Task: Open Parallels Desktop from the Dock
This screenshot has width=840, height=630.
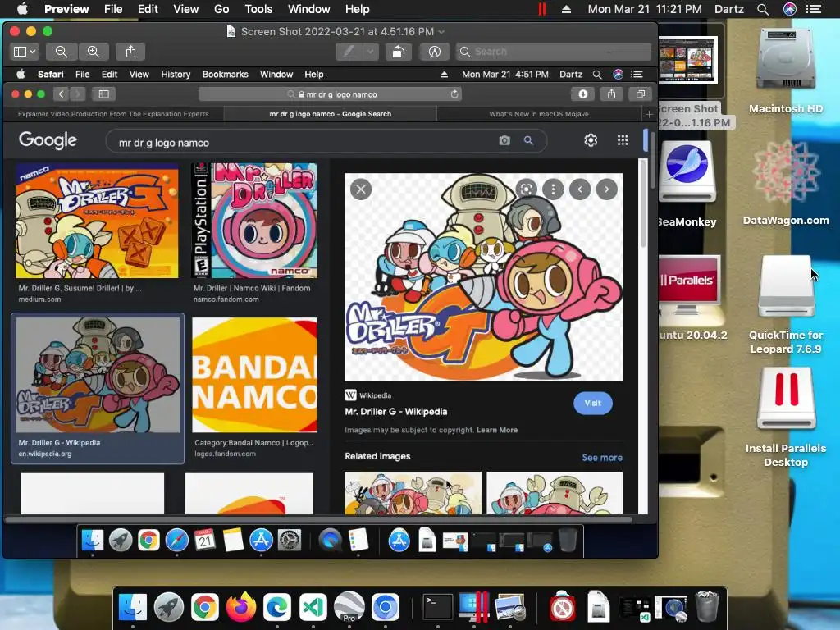Action: 474,607
